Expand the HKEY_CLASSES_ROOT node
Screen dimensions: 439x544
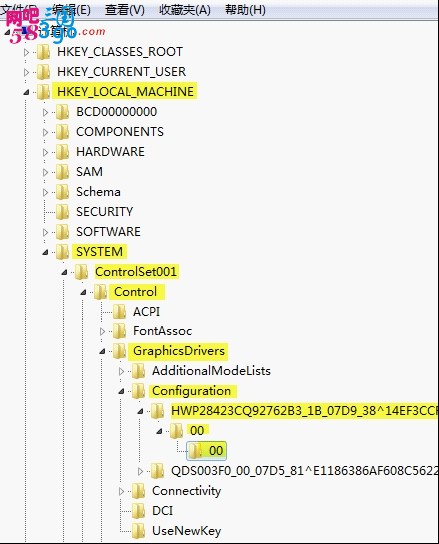26,52
